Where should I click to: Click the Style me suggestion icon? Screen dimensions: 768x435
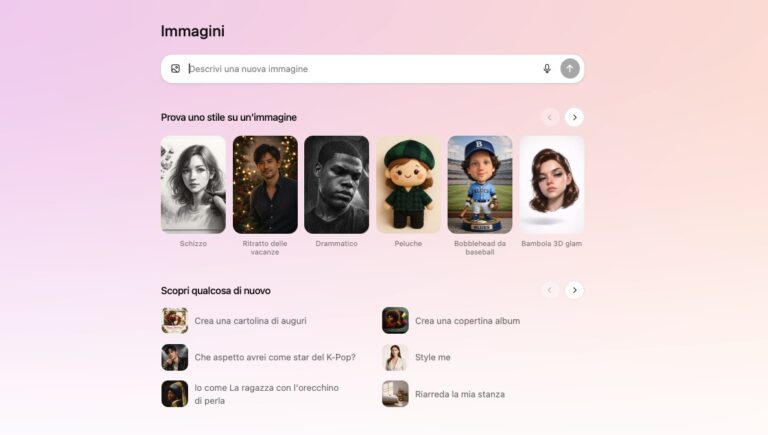tap(395, 357)
